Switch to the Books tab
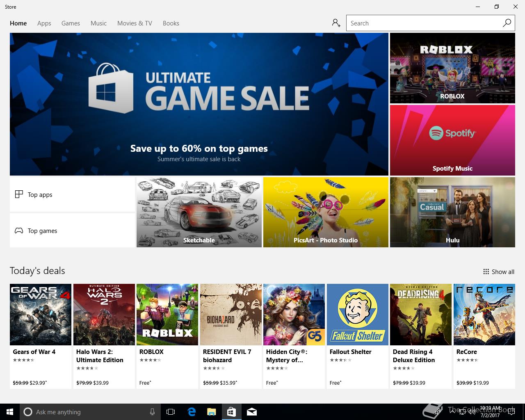Viewport: 525px width, 420px height. click(171, 23)
